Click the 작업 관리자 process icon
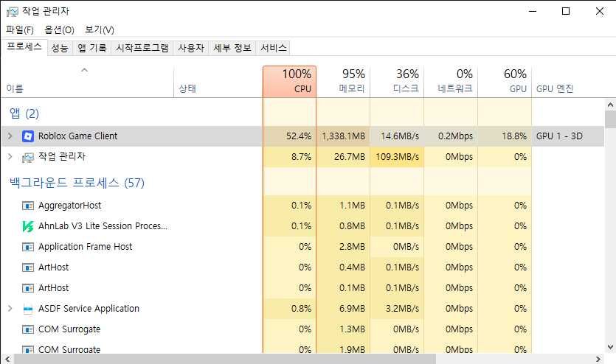The width and height of the screenshot is (616, 364). click(28, 157)
